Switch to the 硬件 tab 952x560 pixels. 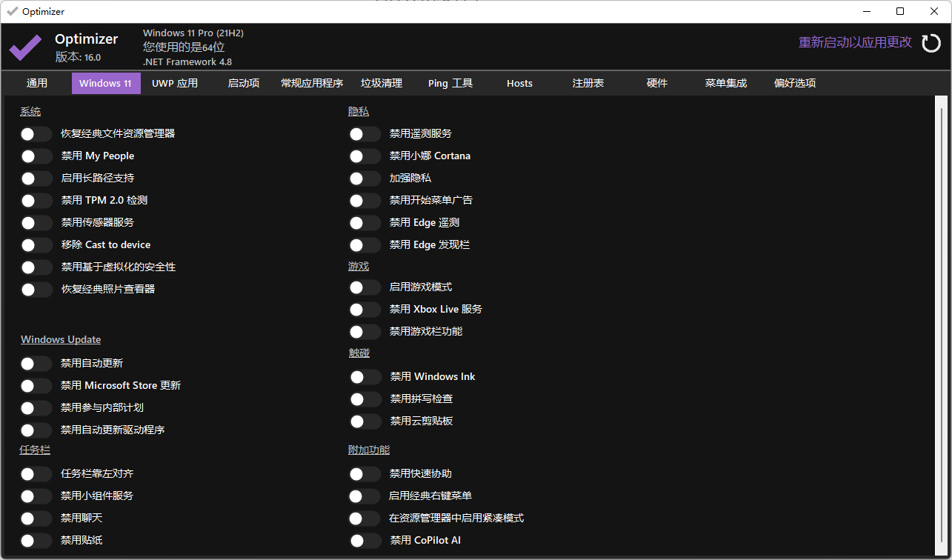click(x=657, y=83)
